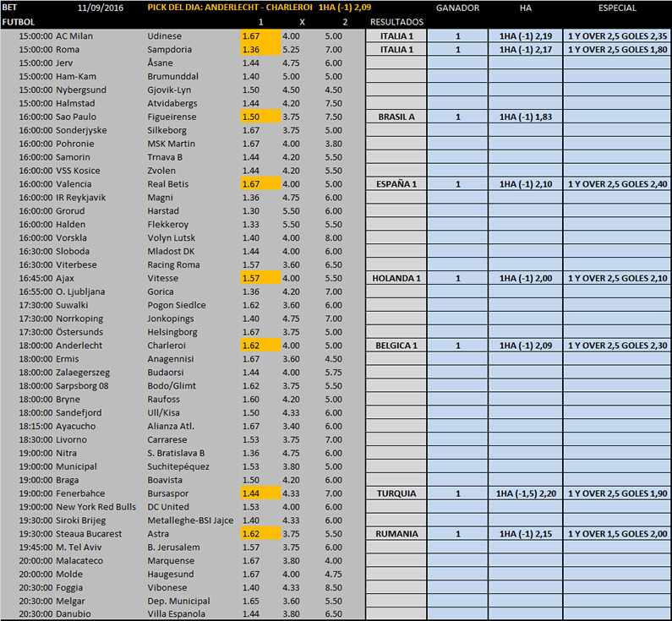Image resolution: width=672 pixels, height=621 pixels.
Task: Select the Suchitepéquez cell
Action: [x=178, y=466]
